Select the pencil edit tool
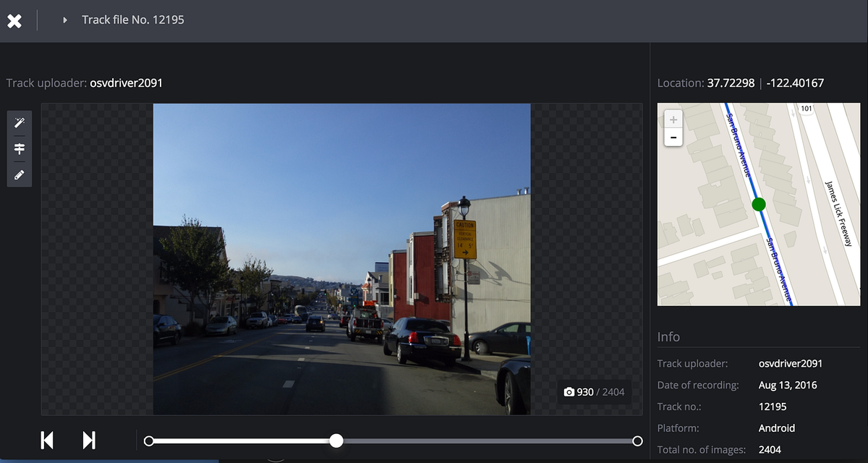 20,174
